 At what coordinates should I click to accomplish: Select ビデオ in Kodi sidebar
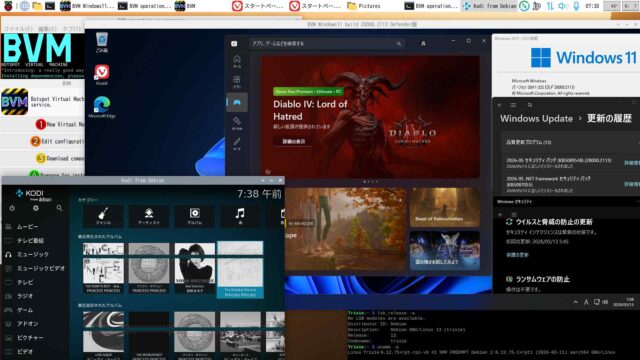tap(25, 351)
